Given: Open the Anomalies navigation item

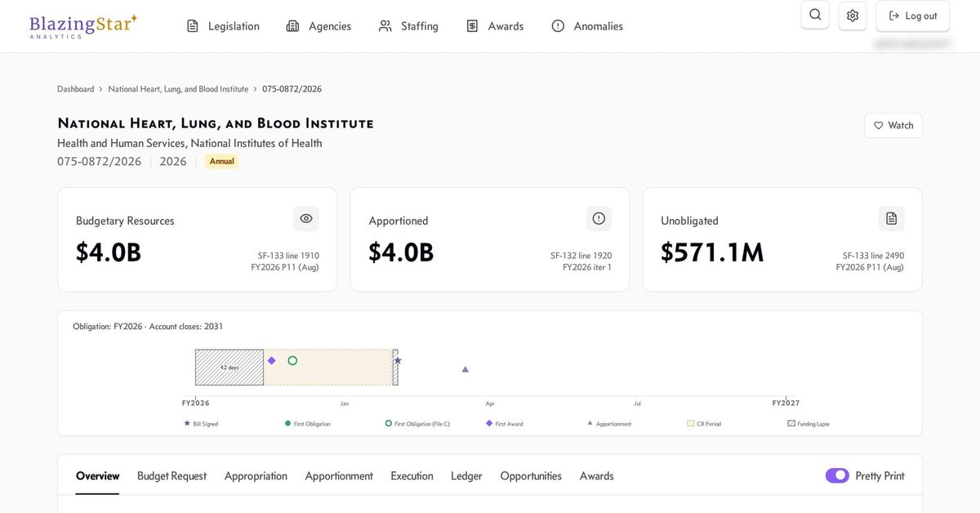Looking at the screenshot, I should 587,26.
